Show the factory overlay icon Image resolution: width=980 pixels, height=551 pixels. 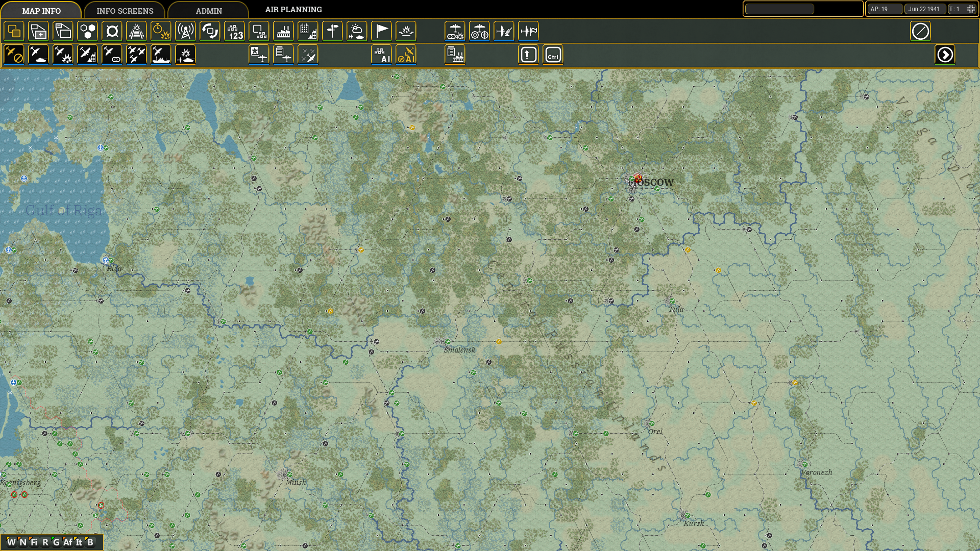[283, 31]
